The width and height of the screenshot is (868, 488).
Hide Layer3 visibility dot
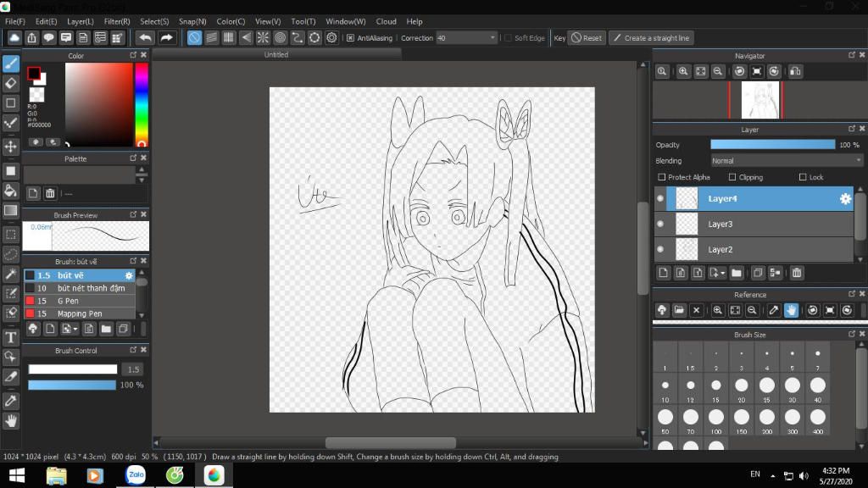pyautogui.click(x=660, y=224)
